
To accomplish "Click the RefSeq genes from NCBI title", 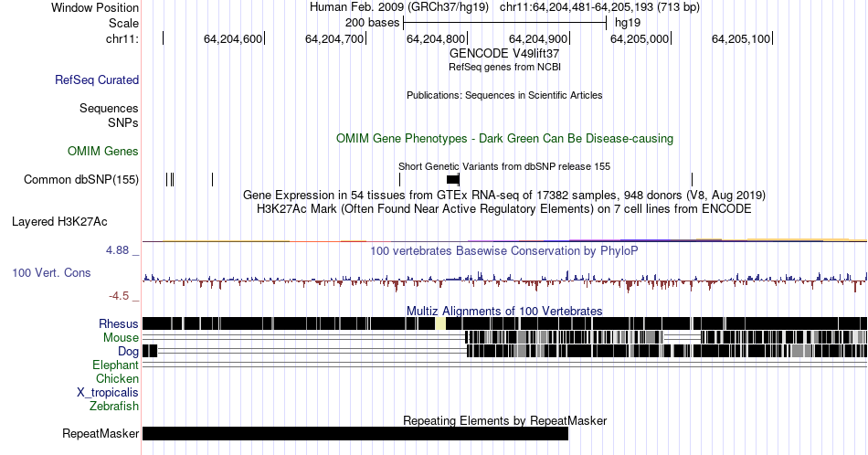I will 504,67.
